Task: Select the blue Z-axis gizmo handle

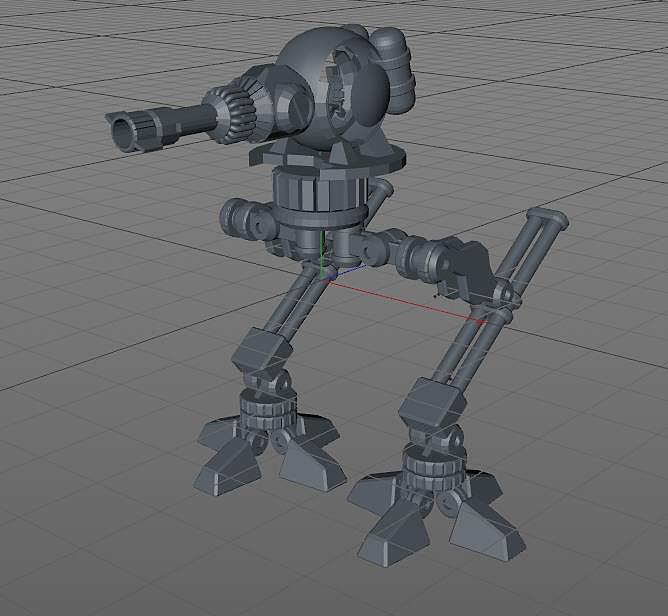Action: 348,271
